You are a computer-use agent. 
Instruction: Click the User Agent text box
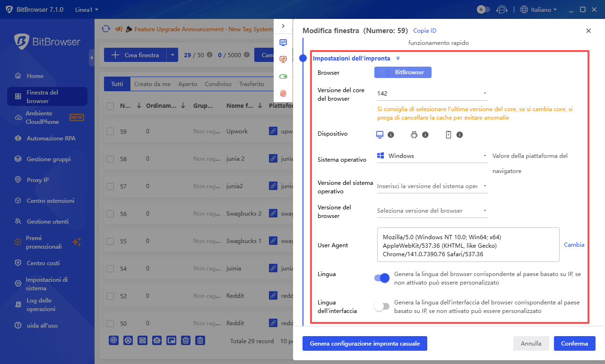(468, 245)
